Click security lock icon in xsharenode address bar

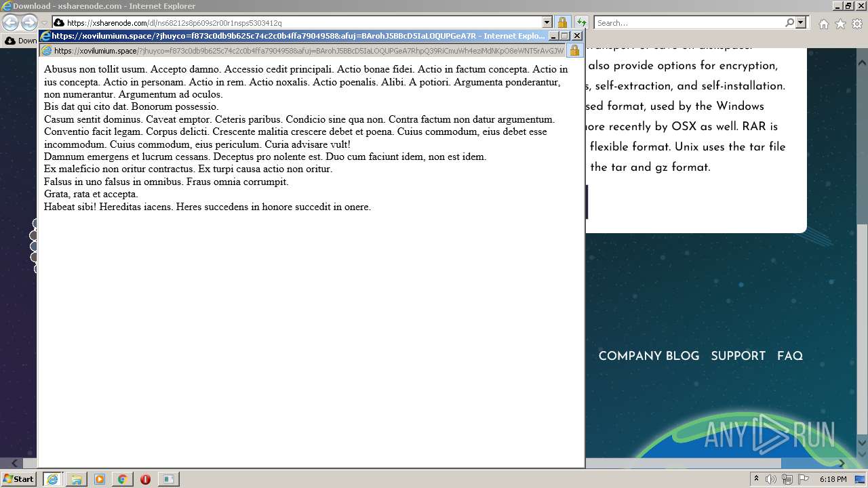(562, 22)
